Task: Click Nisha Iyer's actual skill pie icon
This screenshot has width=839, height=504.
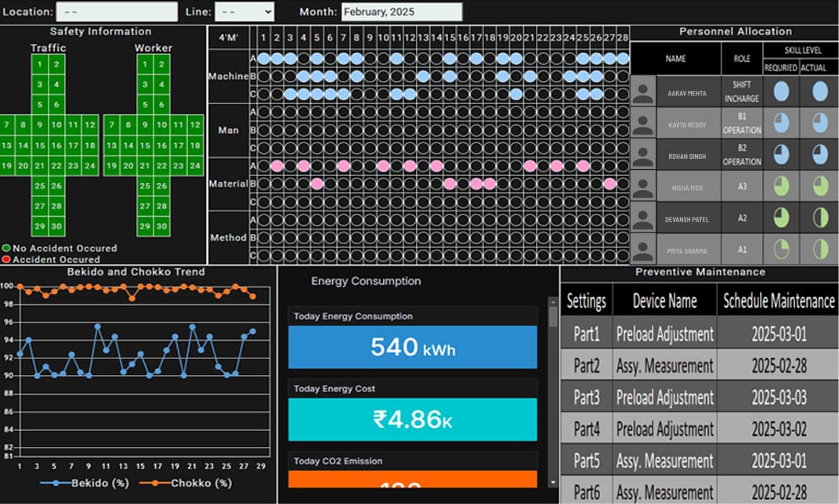Action: (819, 186)
